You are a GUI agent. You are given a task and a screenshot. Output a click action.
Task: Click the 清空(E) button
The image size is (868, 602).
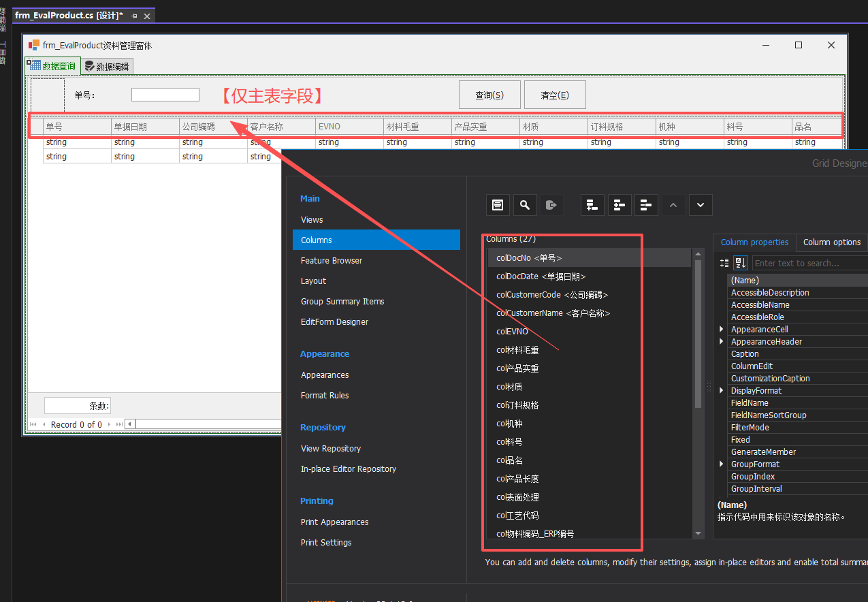pyautogui.click(x=555, y=95)
